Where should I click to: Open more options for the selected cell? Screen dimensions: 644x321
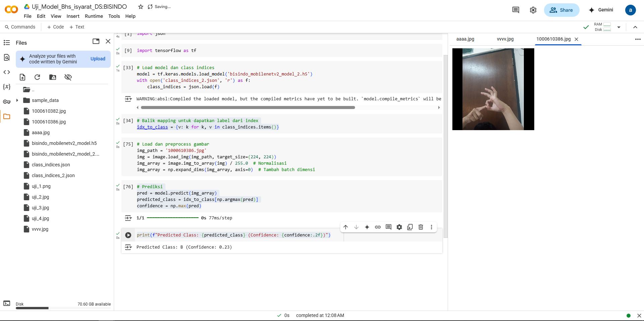431,227
